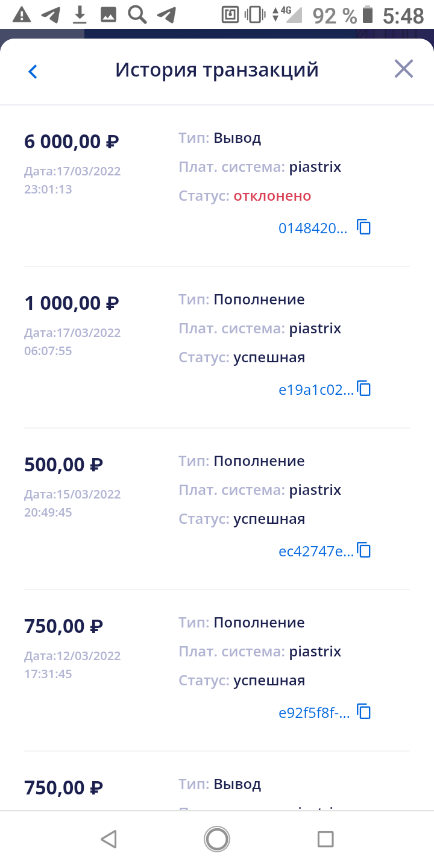Tap the back arrow in header
This screenshot has height=868, width=434.
point(33,71)
